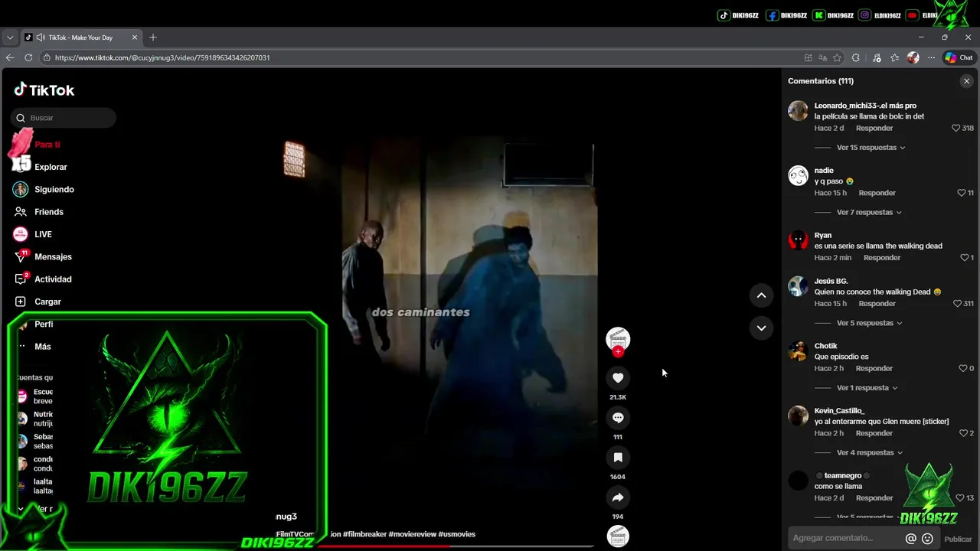Image resolution: width=980 pixels, height=551 pixels.
Task: Go to the previous video
Action: [x=761, y=295]
